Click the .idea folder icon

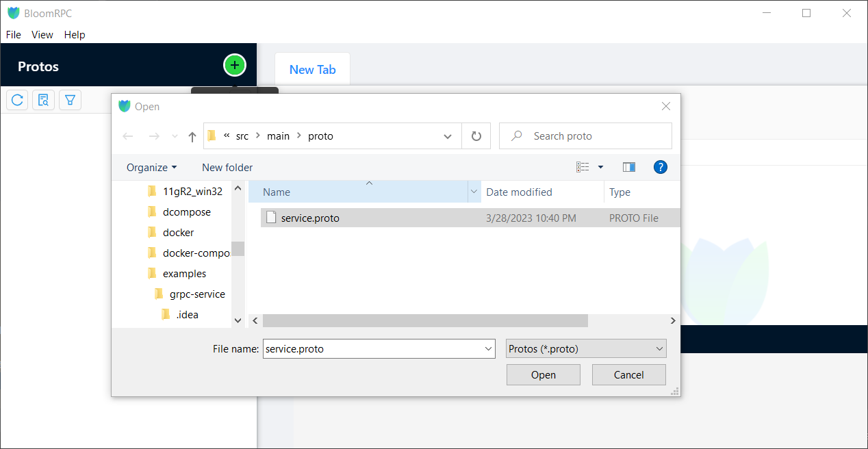[166, 314]
